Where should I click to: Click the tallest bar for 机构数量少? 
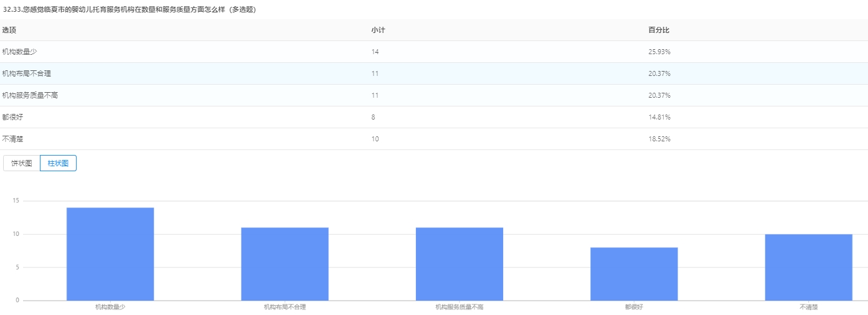pos(110,254)
